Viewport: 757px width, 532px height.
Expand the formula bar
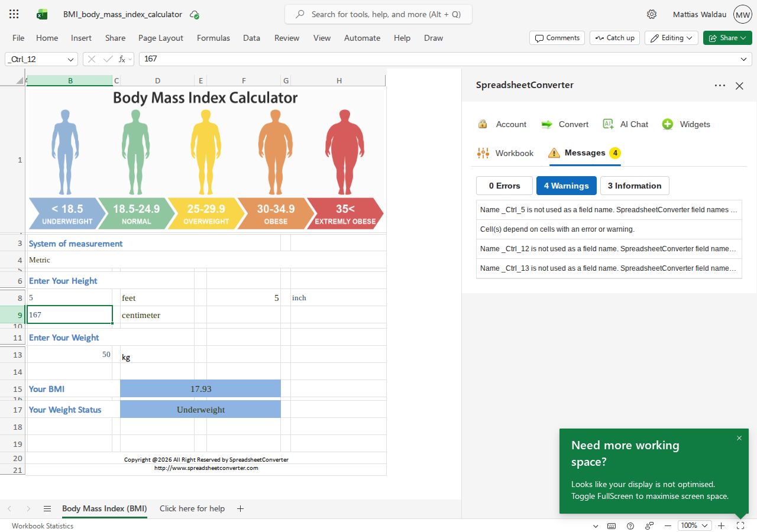(744, 59)
